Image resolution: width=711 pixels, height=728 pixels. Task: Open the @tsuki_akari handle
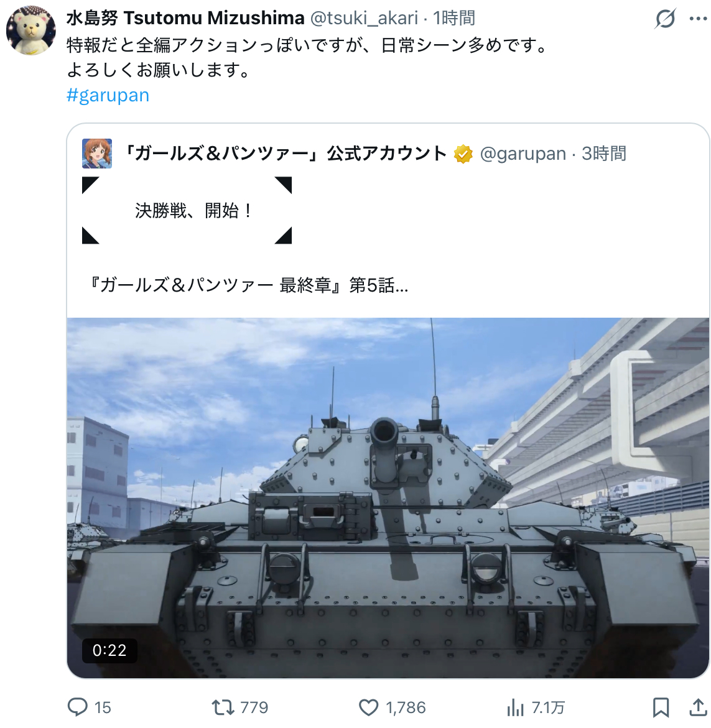pos(364,18)
